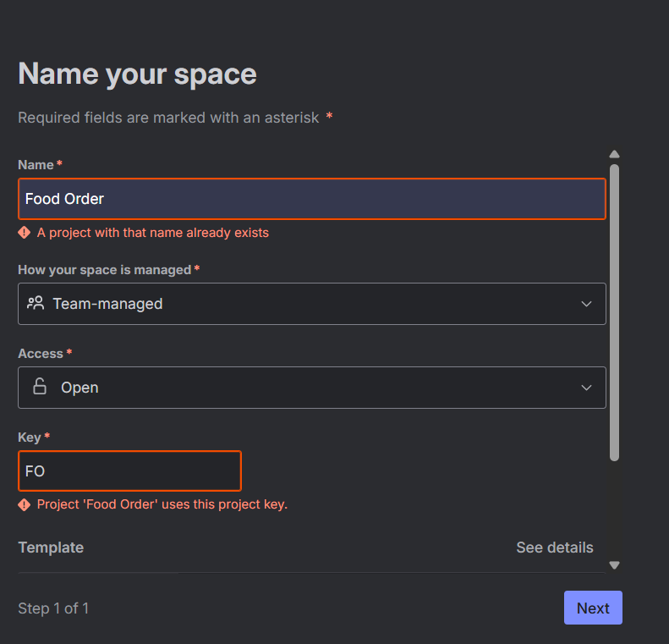This screenshot has width=669, height=644.
Task: Click the error icon beside name warning
Action: (25, 232)
